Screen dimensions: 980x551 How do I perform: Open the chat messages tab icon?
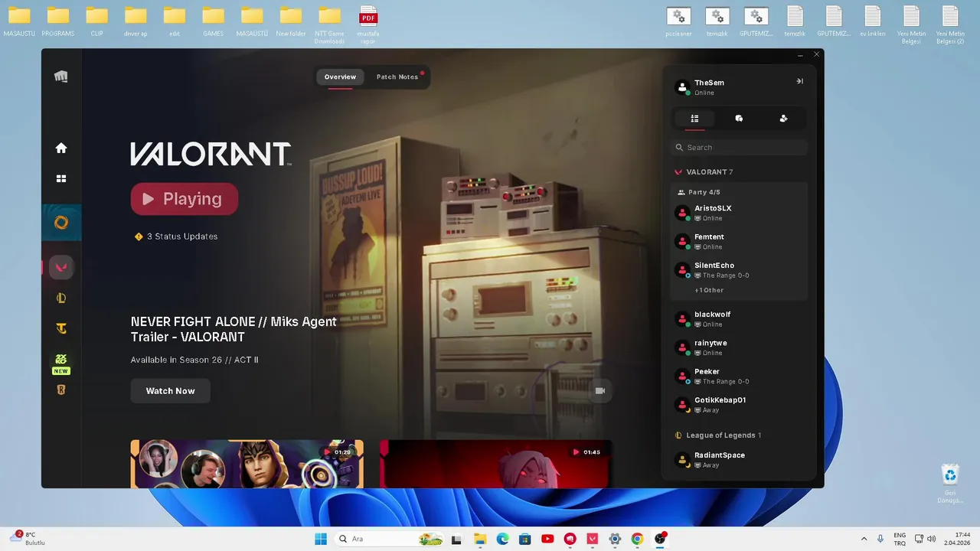point(739,119)
